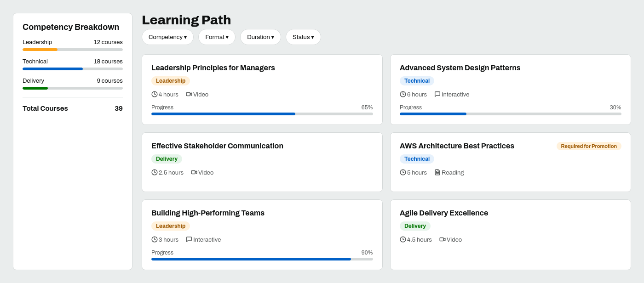
Task: Open Advanced System Design Patterns course
Action: [x=460, y=68]
